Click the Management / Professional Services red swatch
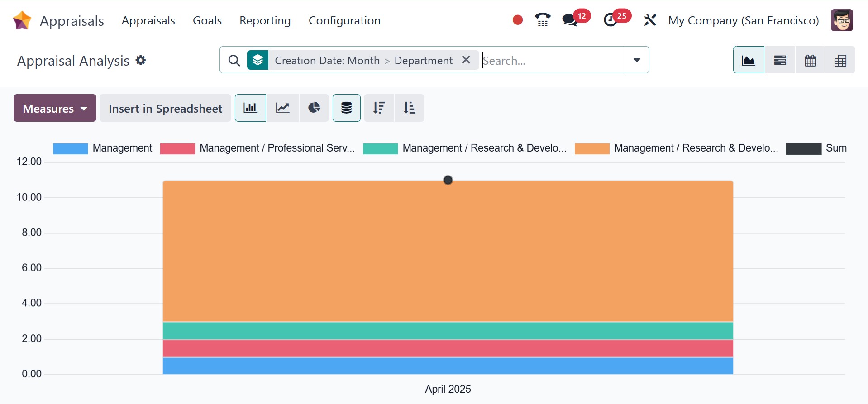This screenshot has height=404, width=868. tap(177, 148)
